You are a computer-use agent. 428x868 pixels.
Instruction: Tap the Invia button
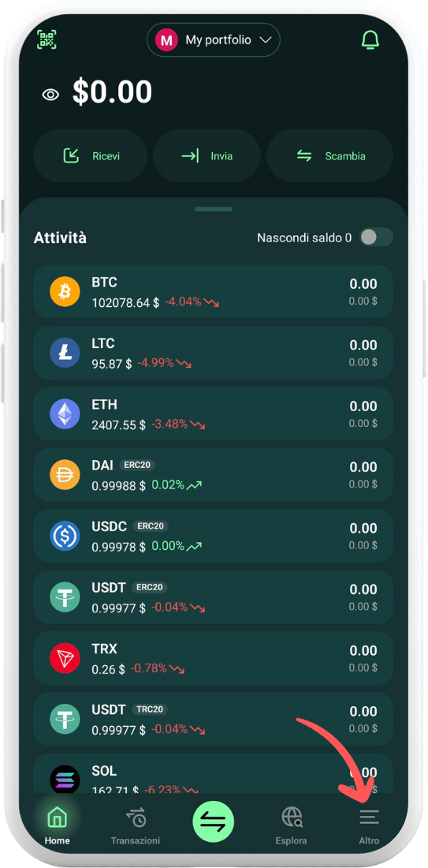207,156
